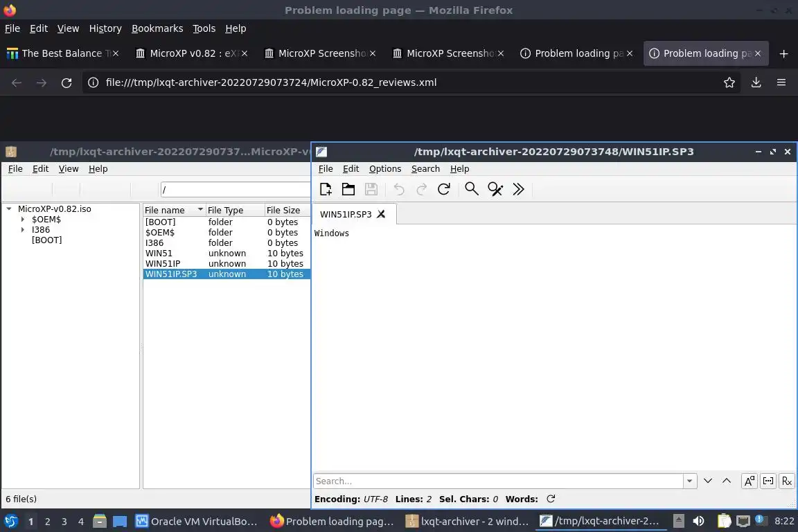Open the clipboard manager tray icon
798x532 pixels.
coord(724,521)
